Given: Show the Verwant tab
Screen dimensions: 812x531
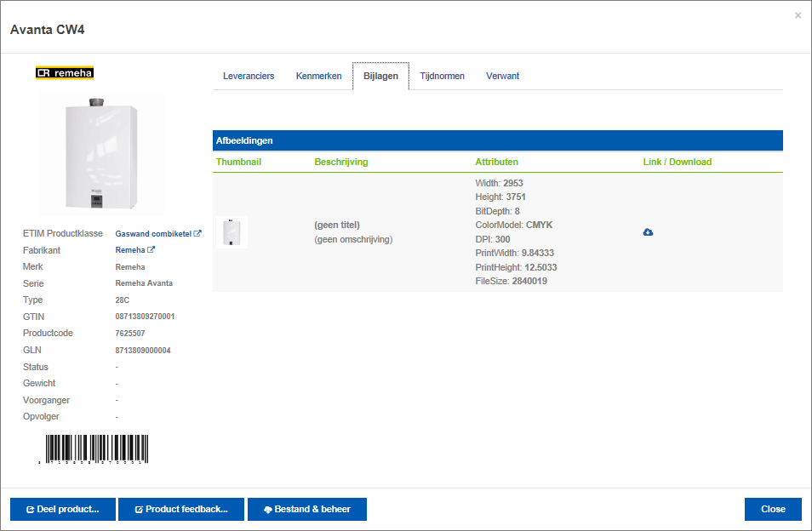Looking at the screenshot, I should [502, 77].
